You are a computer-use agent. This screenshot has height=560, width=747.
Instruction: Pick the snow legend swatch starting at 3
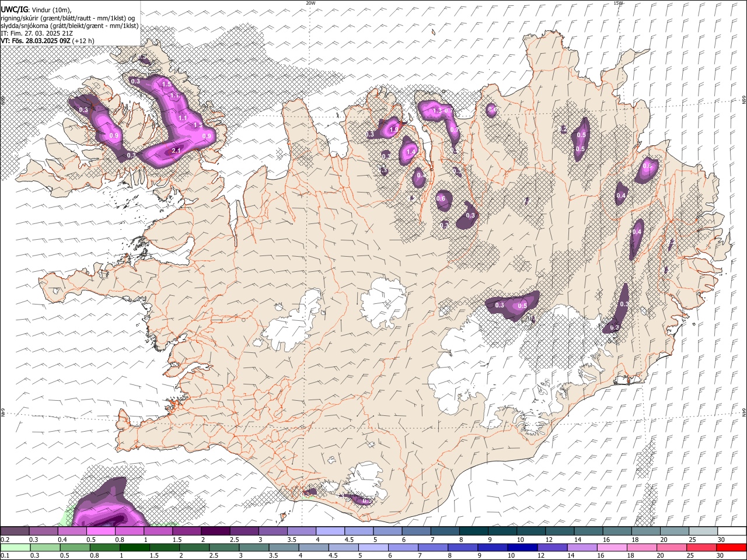pos(273,531)
